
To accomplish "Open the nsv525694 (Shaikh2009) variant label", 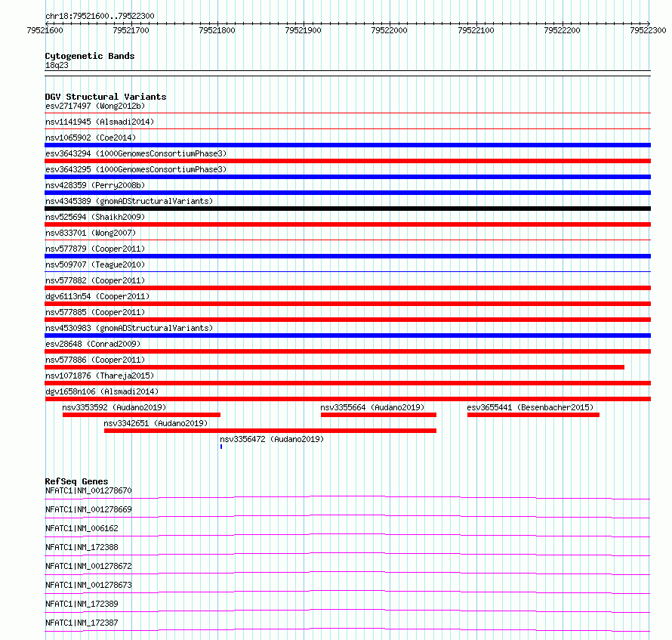I will click(95, 217).
